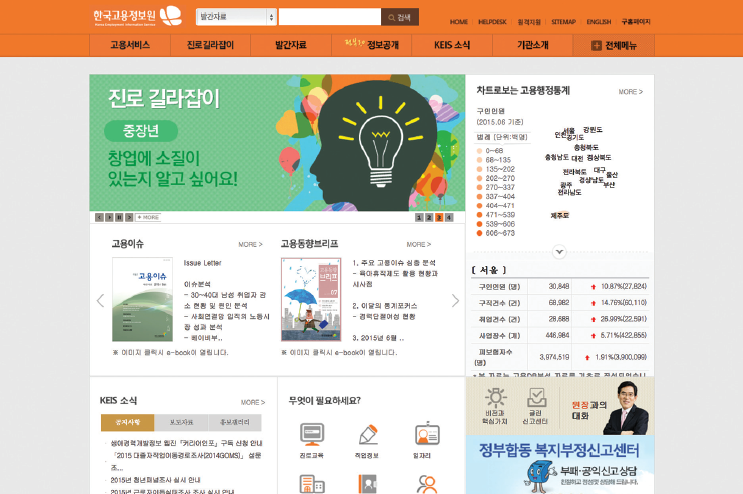Click the 진로교육 monitor icon

point(311,434)
